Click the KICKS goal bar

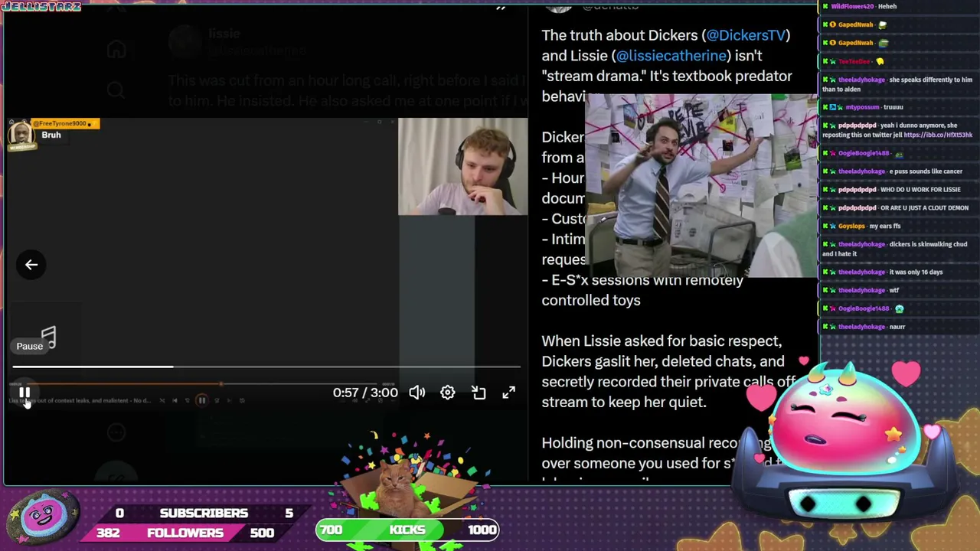pos(407,530)
